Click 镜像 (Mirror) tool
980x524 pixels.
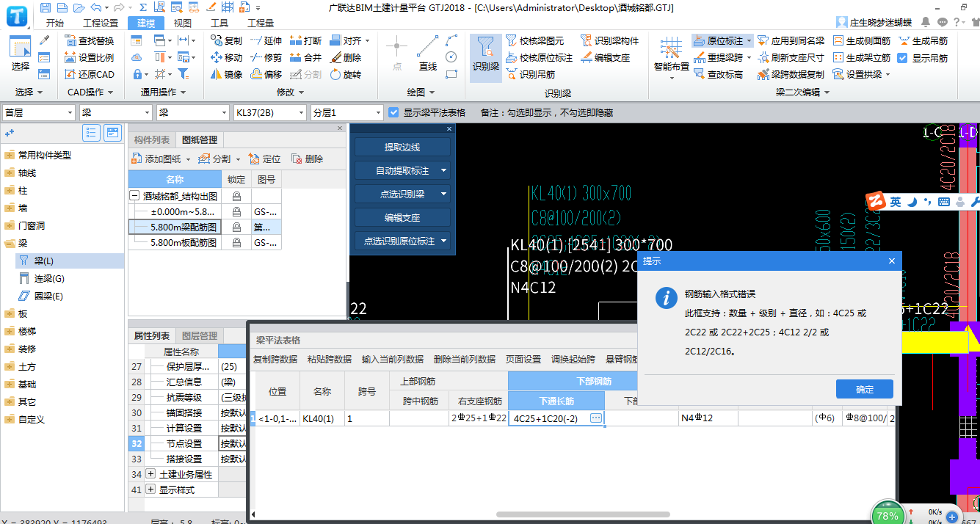226,74
